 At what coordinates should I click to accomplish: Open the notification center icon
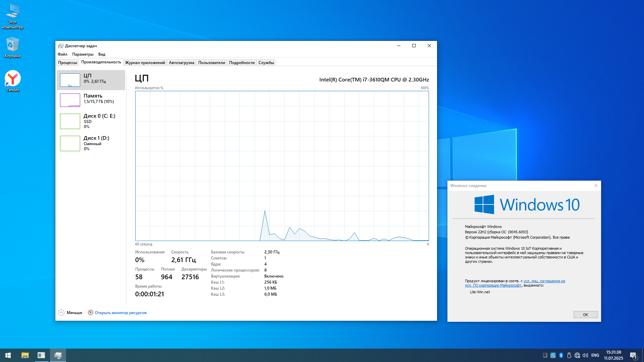(x=633, y=355)
